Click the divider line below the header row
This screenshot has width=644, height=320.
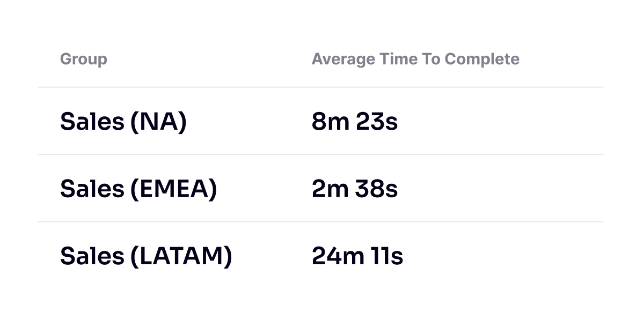pos(320,87)
